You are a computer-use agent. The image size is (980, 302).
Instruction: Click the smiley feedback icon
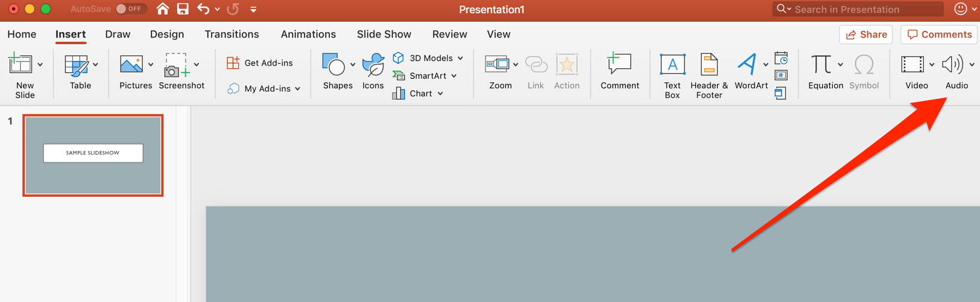click(961, 9)
